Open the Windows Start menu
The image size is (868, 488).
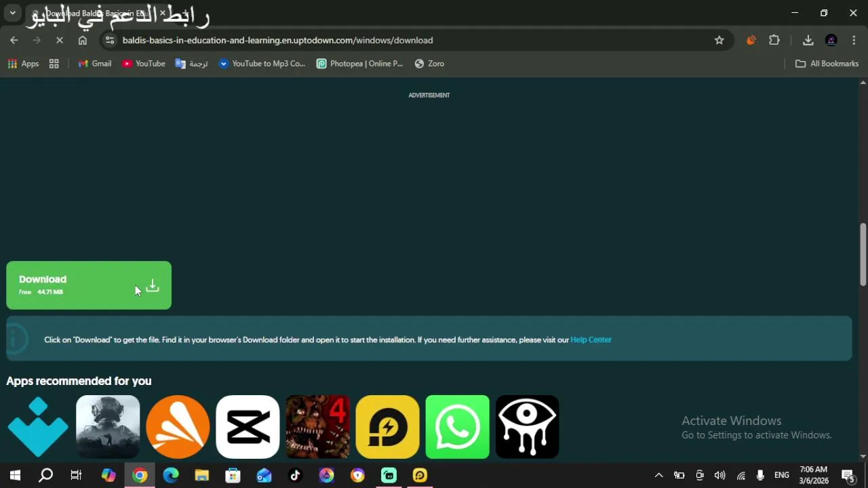click(15, 475)
